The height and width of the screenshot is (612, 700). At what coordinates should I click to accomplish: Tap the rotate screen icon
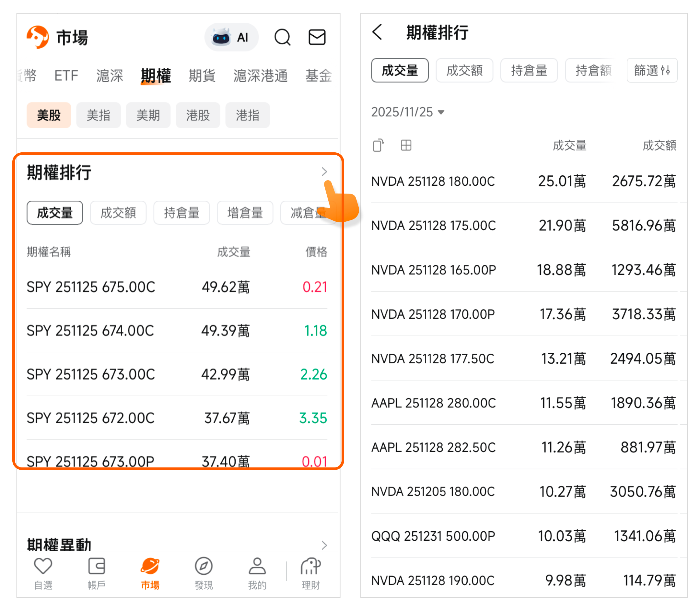(x=378, y=146)
